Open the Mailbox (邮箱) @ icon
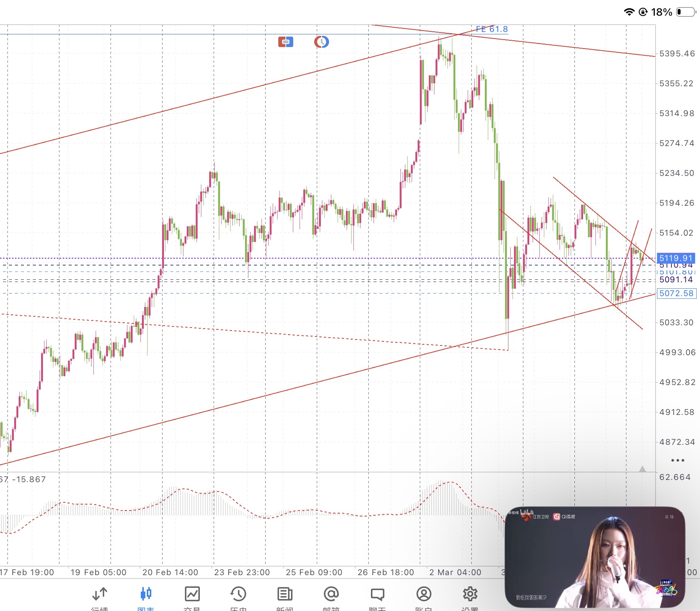The height and width of the screenshot is (611, 700). [331, 595]
